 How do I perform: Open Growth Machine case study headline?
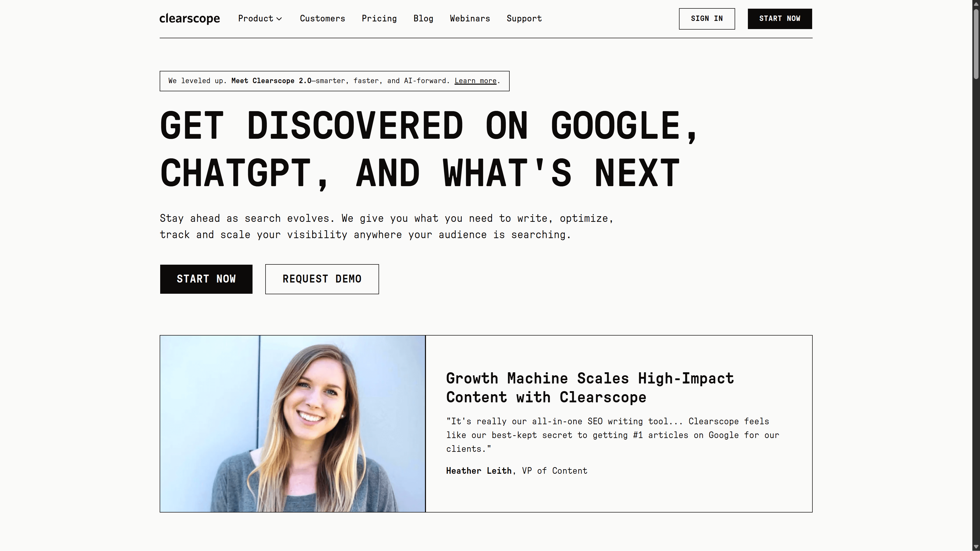pyautogui.click(x=590, y=388)
